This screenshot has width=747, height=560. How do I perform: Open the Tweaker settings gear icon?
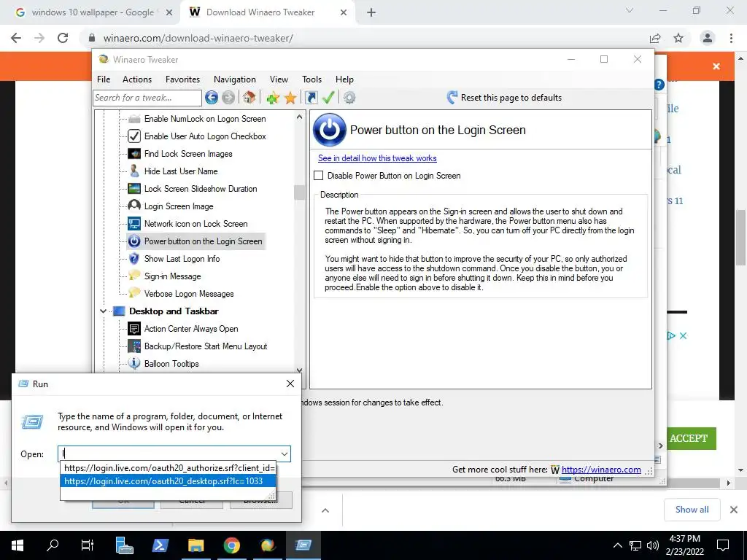[349, 98]
